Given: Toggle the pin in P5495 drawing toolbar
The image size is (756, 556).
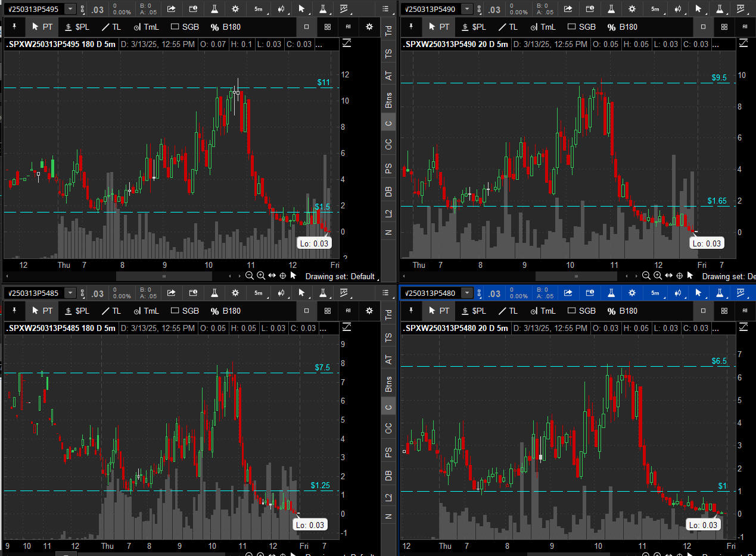Looking at the screenshot, I should tap(14, 27).
